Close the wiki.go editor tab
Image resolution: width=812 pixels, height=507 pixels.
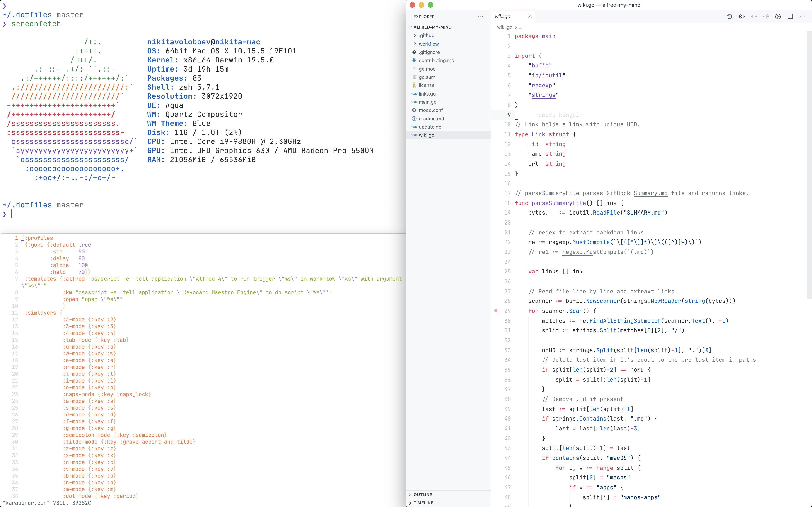(x=530, y=17)
